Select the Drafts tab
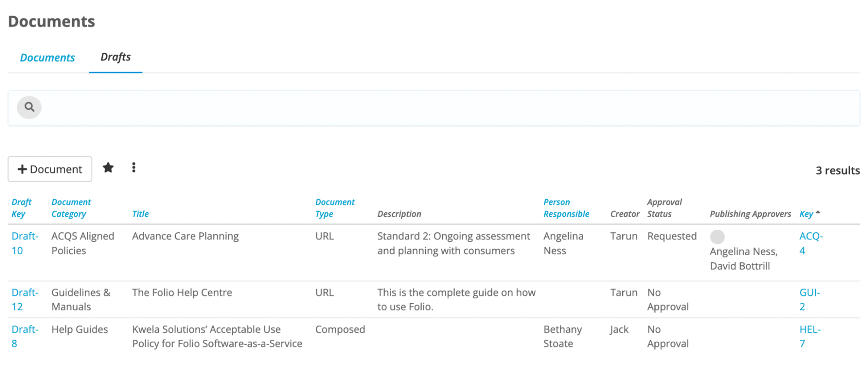This screenshot has height=369, width=868. coord(116,57)
